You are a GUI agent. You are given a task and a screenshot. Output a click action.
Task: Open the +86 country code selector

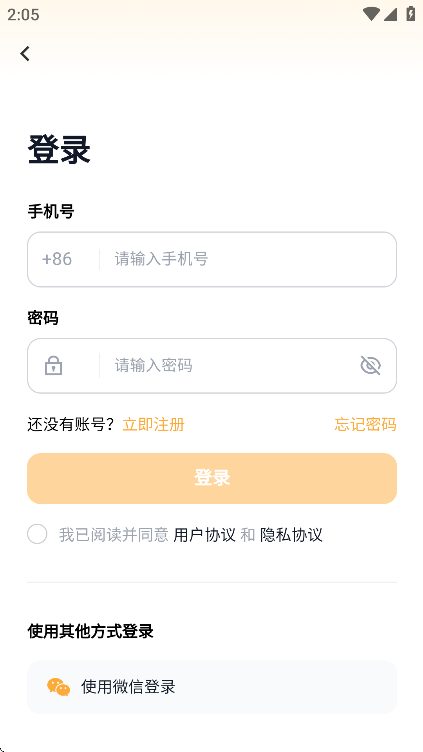pyautogui.click(x=57, y=259)
